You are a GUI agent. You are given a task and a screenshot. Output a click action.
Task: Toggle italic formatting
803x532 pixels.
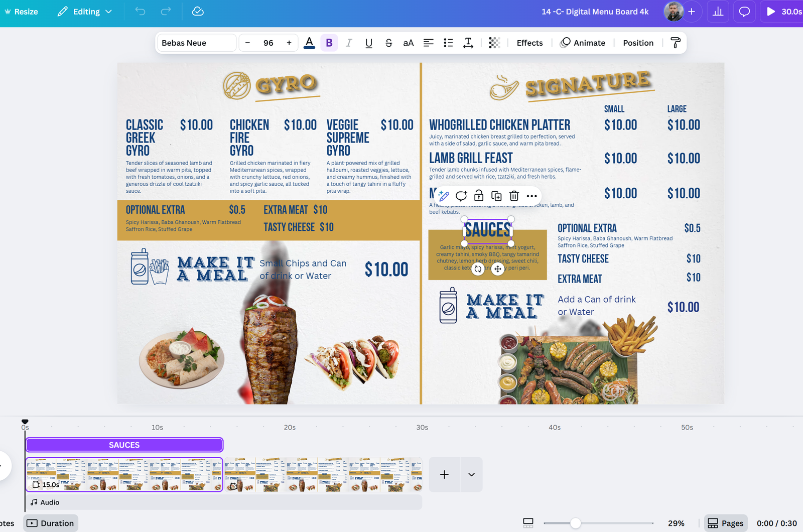point(349,43)
